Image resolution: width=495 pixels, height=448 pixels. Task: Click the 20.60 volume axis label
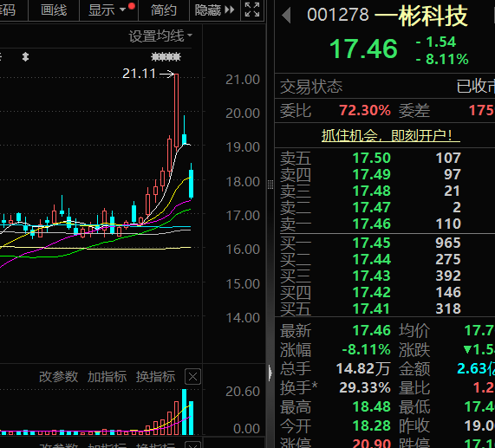(x=243, y=392)
